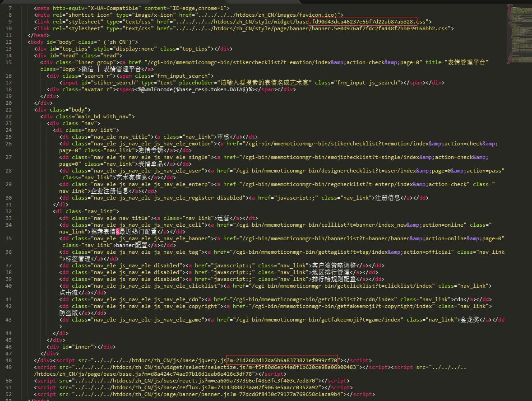Click the closing </head> tag
The image size is (532, 401).
pos(38,35)
